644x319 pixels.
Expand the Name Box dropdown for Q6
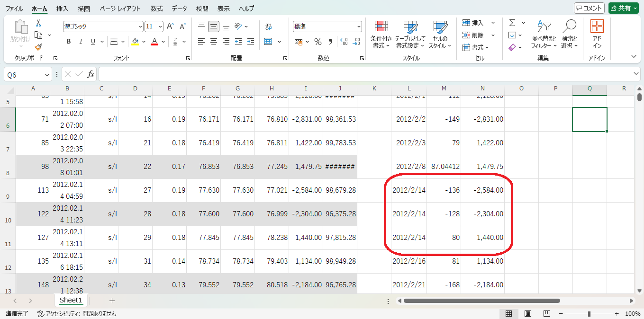tap(47, 75)
